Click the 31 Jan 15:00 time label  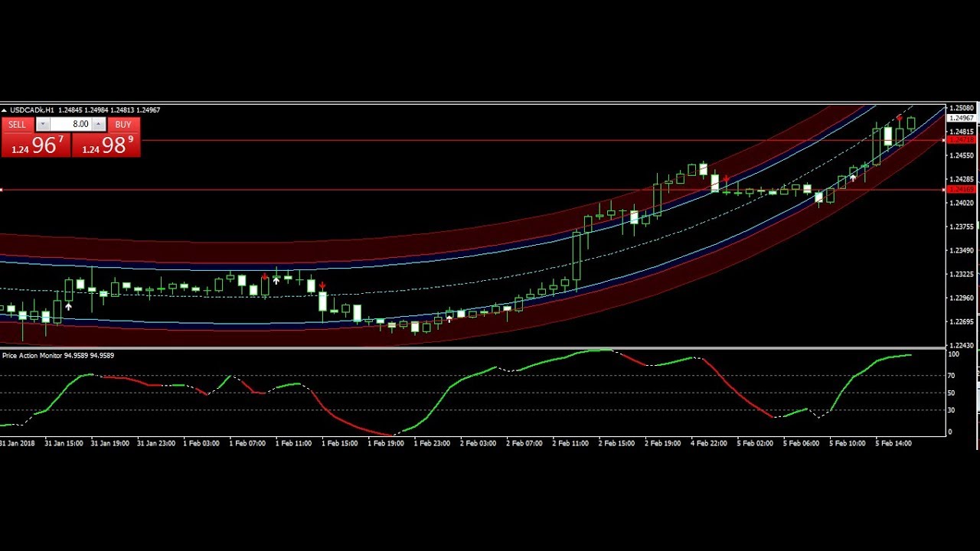tap(64, 443)
